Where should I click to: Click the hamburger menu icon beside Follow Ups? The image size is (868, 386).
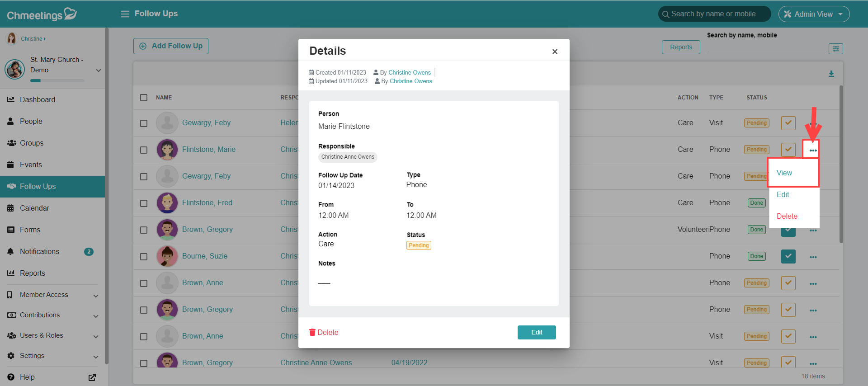coord(125,14)
